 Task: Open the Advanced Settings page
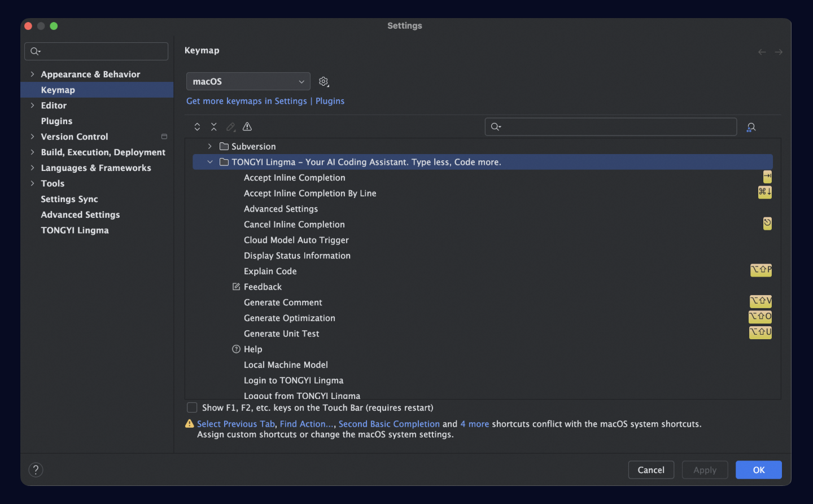[80, 214]
